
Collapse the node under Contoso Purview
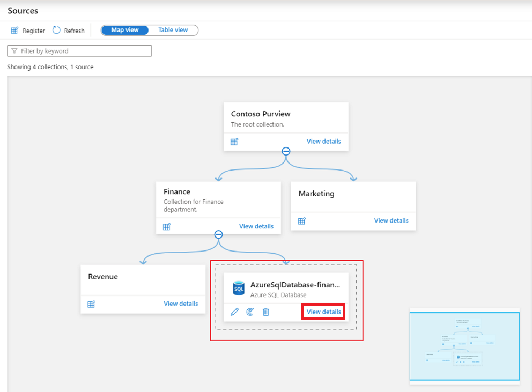click(x=286, y=151)
